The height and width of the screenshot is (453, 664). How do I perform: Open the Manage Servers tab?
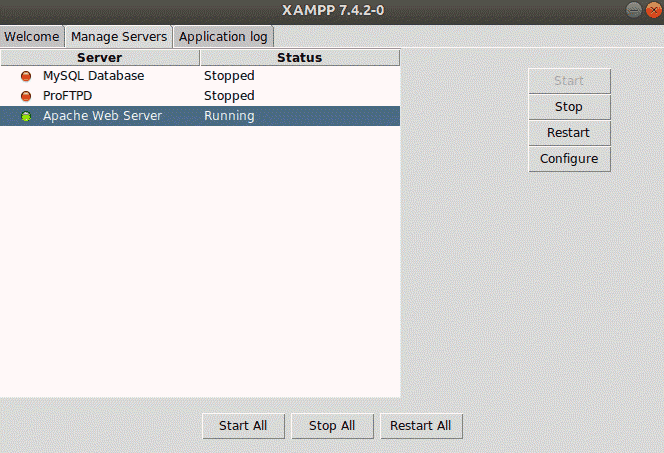tap(119, 36)
